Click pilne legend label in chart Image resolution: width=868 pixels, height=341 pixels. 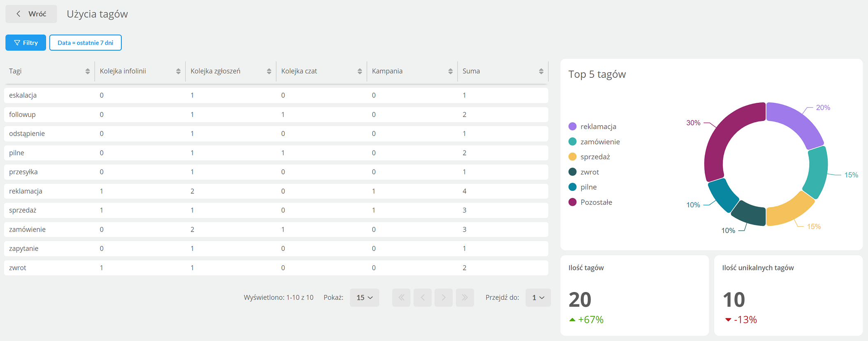(589, 187)
